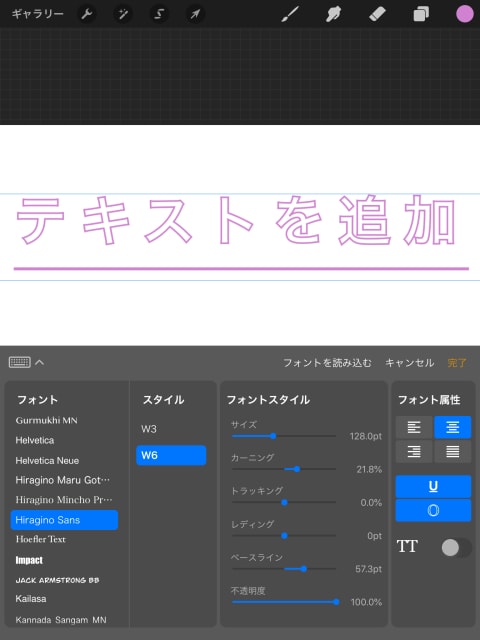Select the Brush tool

coord(290,15)
